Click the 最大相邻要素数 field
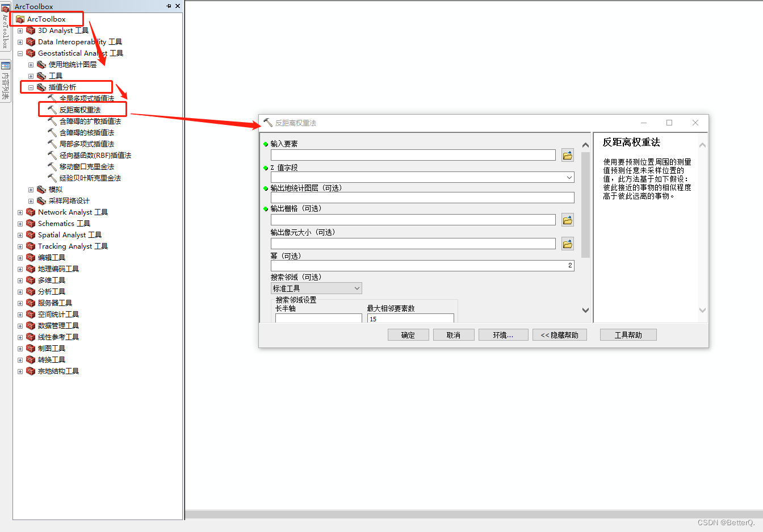 [410, 319]
